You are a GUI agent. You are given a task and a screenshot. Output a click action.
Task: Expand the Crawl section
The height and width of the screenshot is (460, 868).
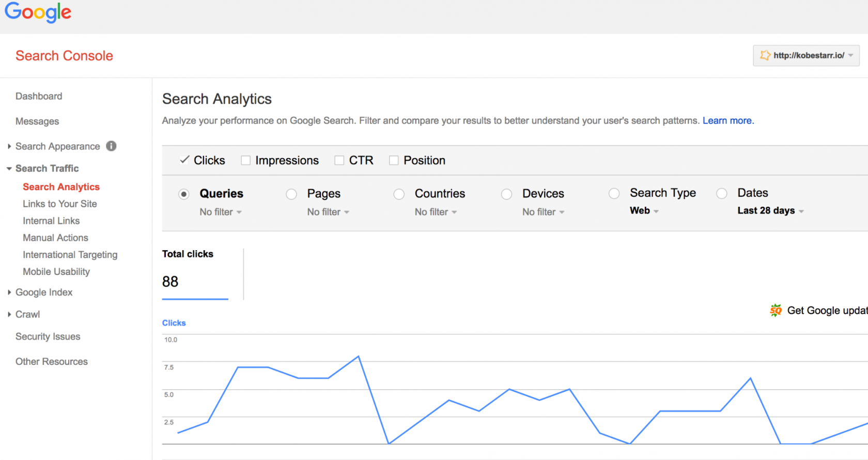(9, 314)
